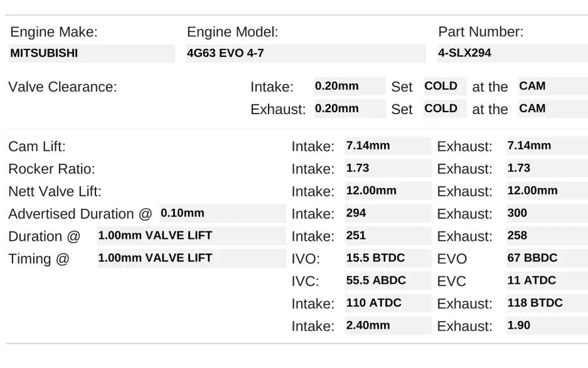The image size is (588, 368).
Task: Click the Exhaust advertised duration 300 field
Action: [546, 213]
